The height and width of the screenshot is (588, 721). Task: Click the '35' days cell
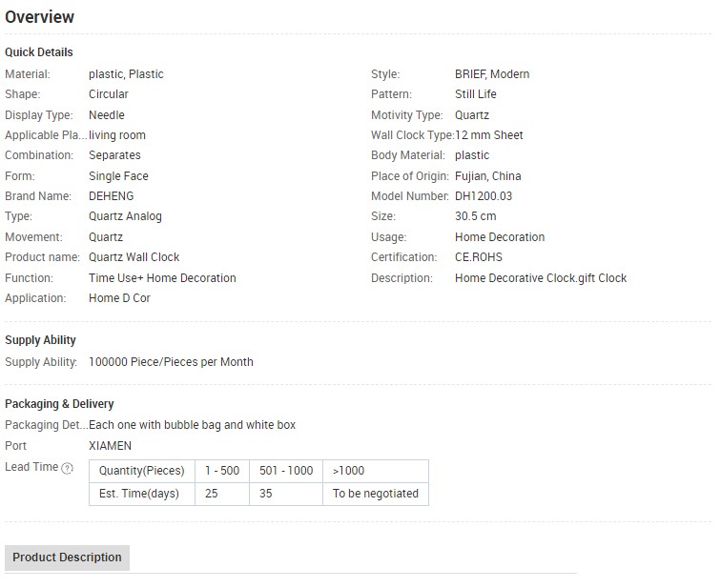pyautogui.click(x=286, y=494)
